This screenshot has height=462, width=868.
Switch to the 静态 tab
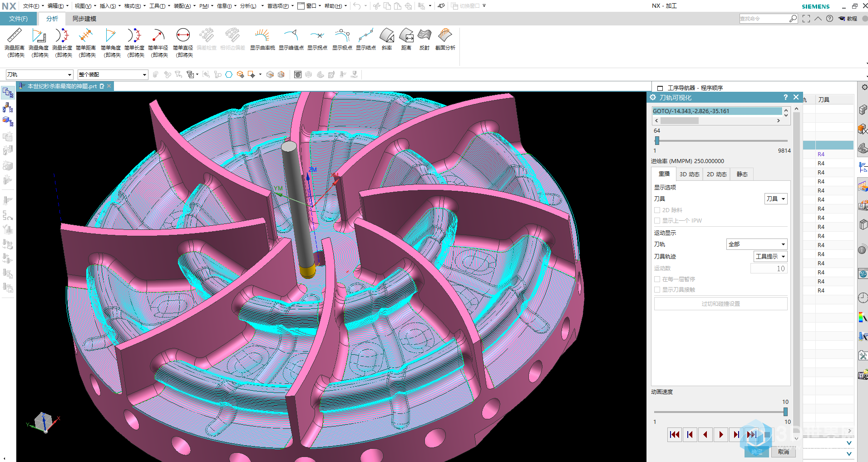pyautogui.click(x=742, y=174)
